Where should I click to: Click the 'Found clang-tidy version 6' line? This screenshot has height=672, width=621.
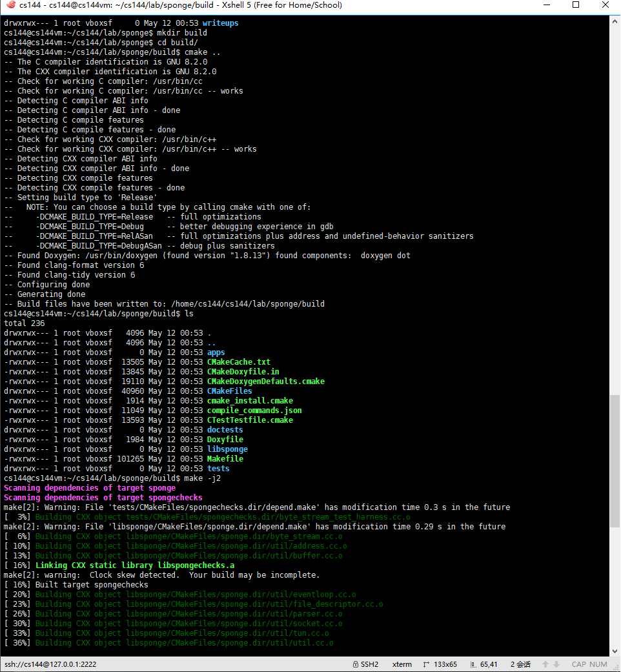[x=70, y=275]
